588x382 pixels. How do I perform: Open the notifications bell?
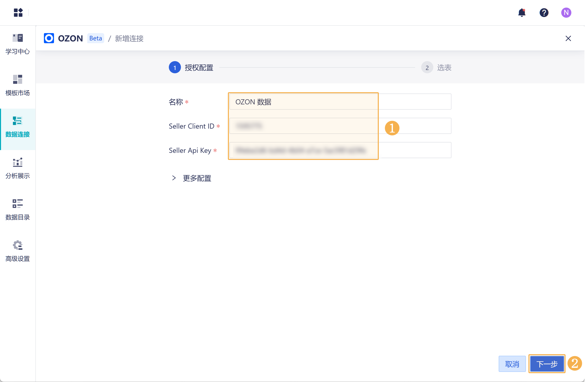click(522, 13)
